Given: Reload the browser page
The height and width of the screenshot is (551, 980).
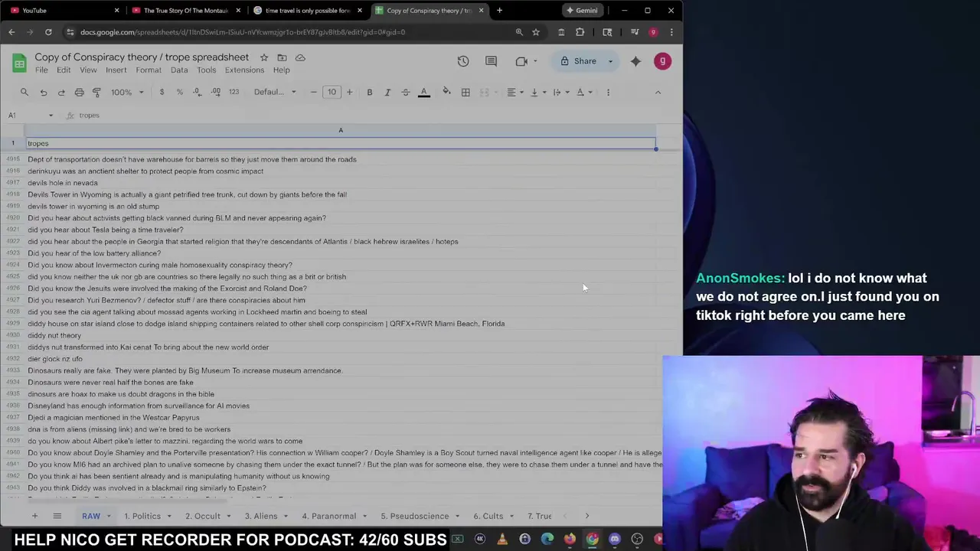Looking at the screenshot, I should 48,32.
